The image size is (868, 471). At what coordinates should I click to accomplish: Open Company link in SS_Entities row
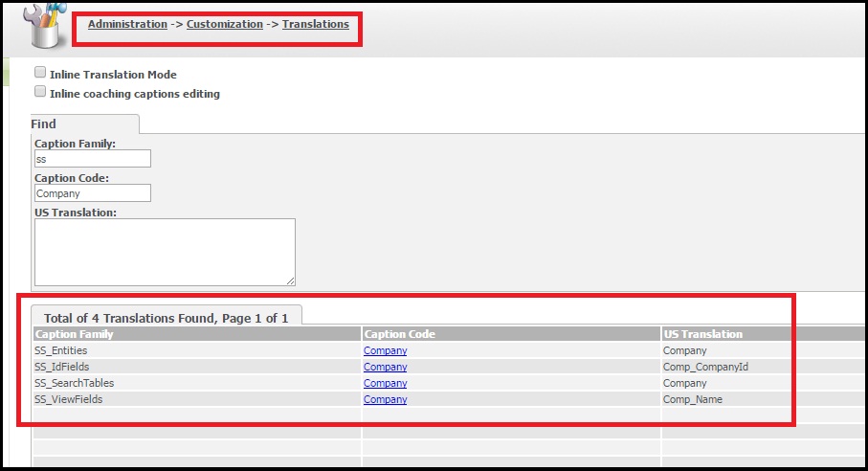pos(386,350)
